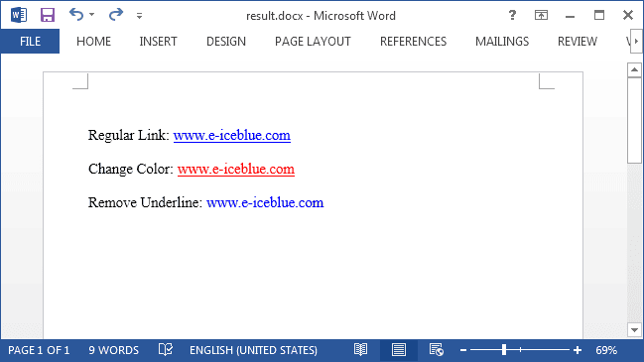Click the Redo arrow icon

[x=115, y=15]
